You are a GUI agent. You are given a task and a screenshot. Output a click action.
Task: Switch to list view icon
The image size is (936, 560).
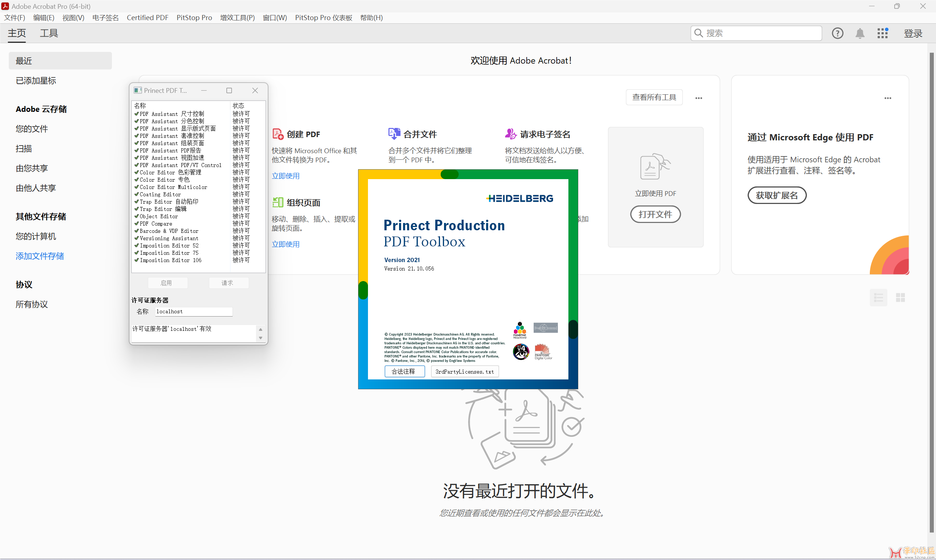878,298
